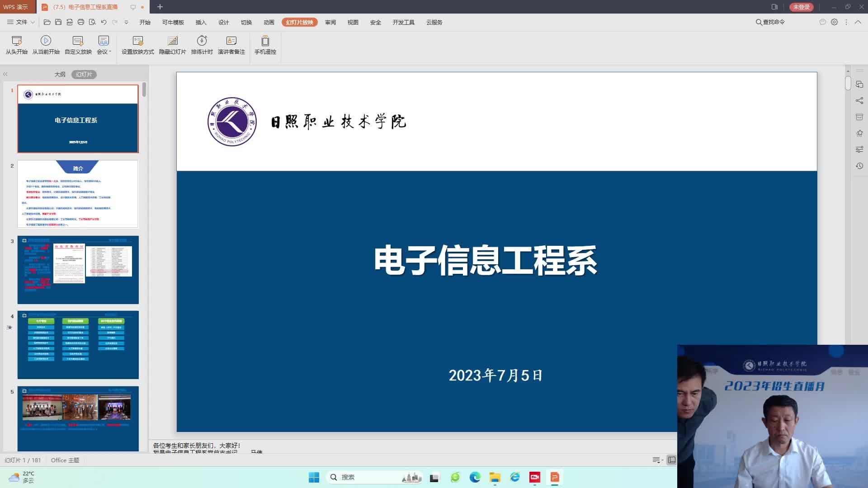868x488 pixels.
Task: Switch to the 大纲 outline view
Action: (60, 75)
